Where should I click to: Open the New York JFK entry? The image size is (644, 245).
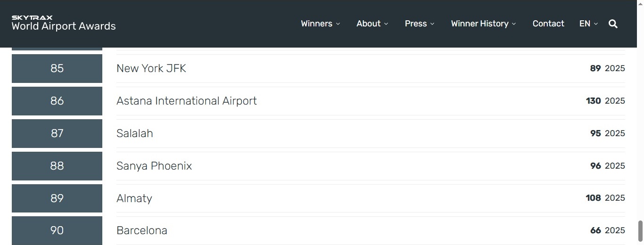click(x=151, y=68)
